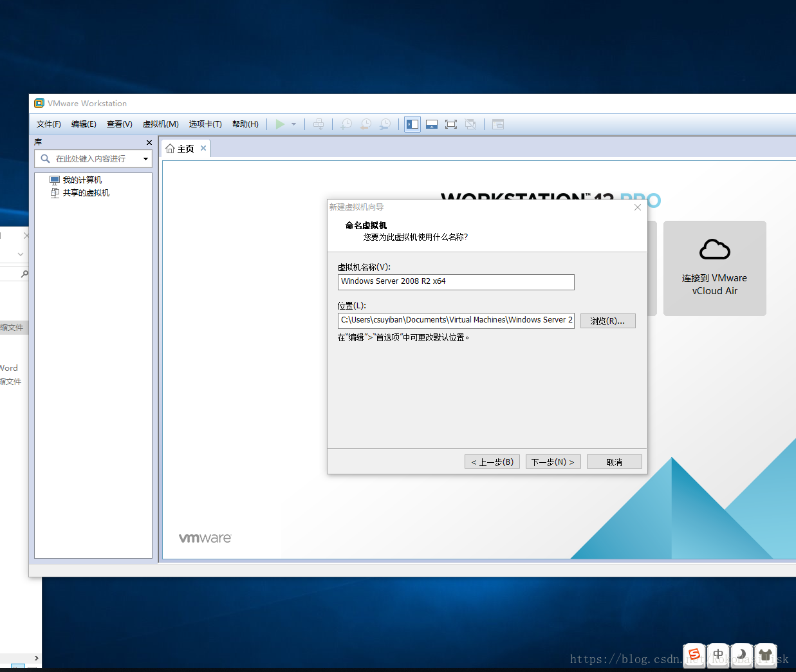Click the < 上一步(B) back button
The height and width of the screenshot is (672, 796).
[492, 462]
